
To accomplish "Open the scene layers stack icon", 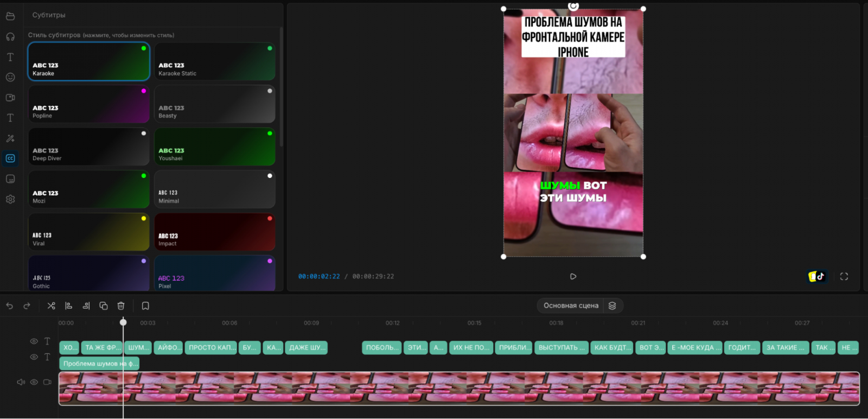I will point(612,306).
